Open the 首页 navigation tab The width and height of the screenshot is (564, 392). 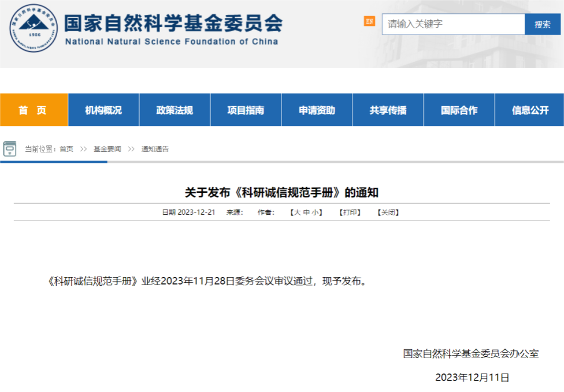(x=34, y=110)
